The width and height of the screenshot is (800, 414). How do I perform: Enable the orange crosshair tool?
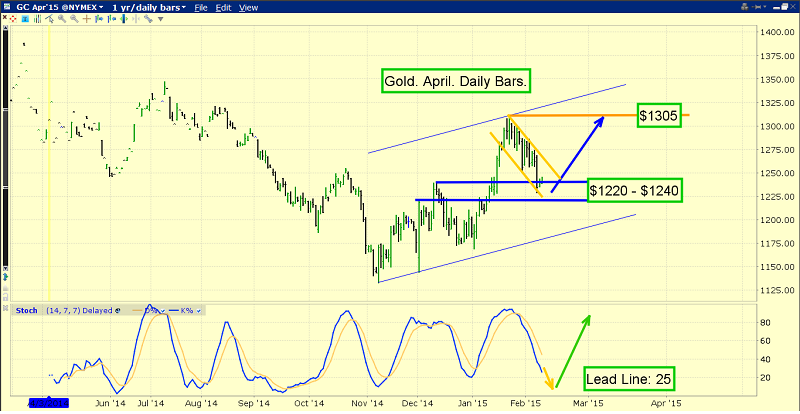(87, 19)
